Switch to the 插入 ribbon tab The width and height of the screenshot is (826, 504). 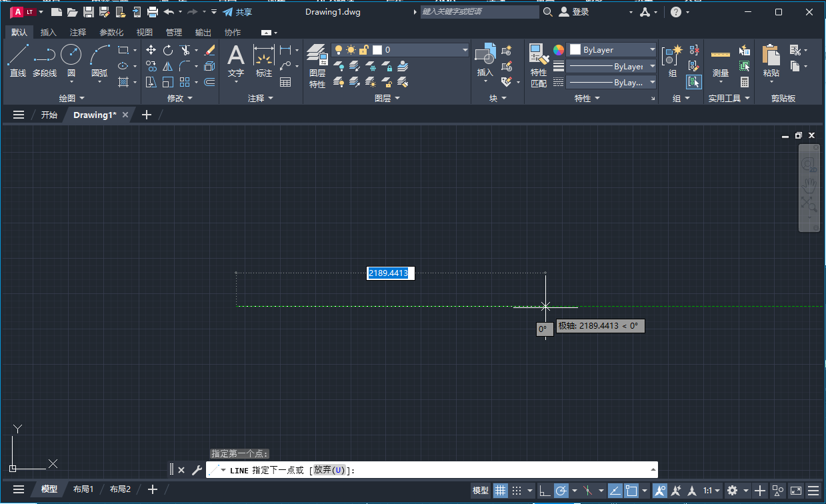48,32
